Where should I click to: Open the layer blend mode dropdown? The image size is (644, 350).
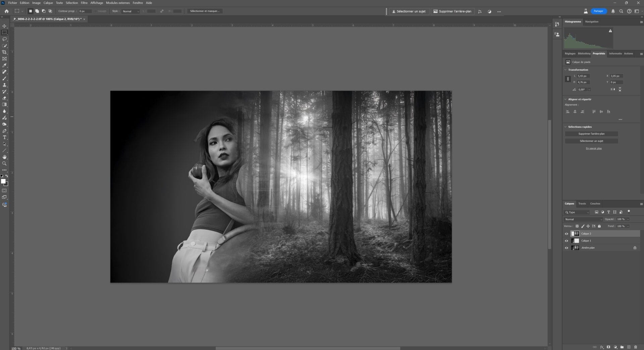point(583,219)
